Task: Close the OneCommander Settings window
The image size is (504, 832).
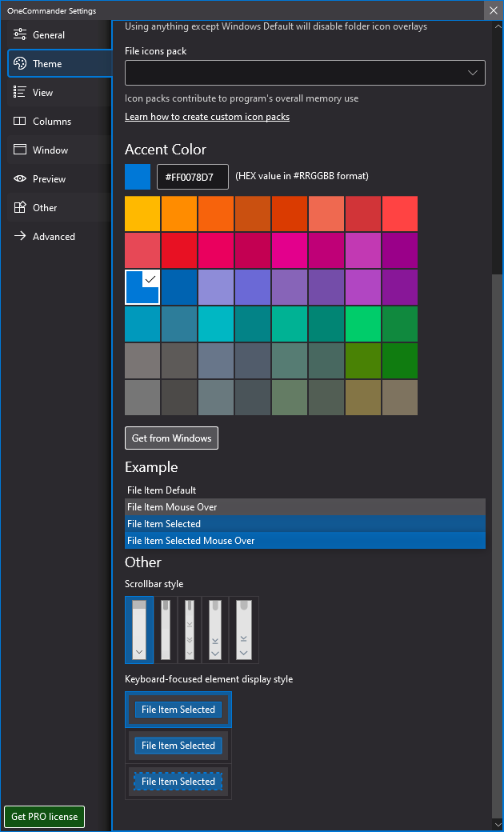Action: click(493, 10)
